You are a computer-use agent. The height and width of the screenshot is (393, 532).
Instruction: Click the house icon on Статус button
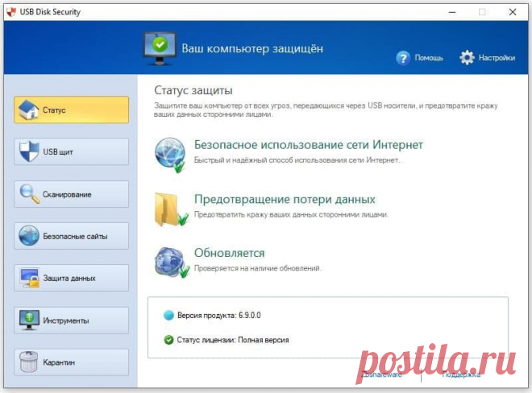point(29,110)
